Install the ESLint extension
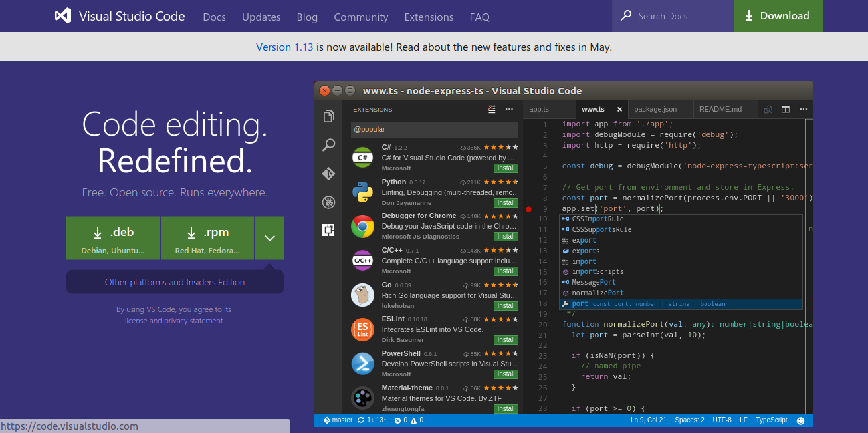The width and height of the screenshot is (868, 433). coord(506,340)
